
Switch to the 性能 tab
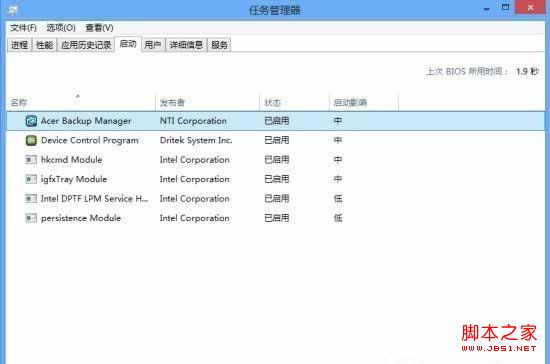(x=45, y=45)
